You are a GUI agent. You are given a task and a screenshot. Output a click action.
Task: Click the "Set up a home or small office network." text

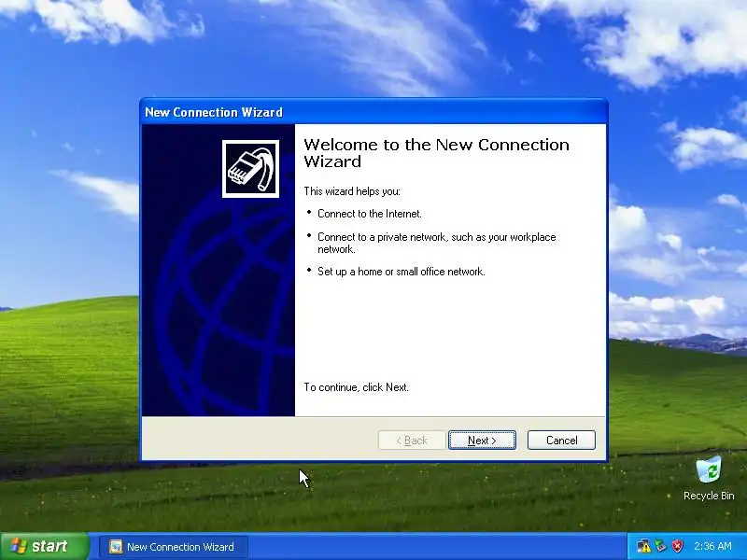402,272
